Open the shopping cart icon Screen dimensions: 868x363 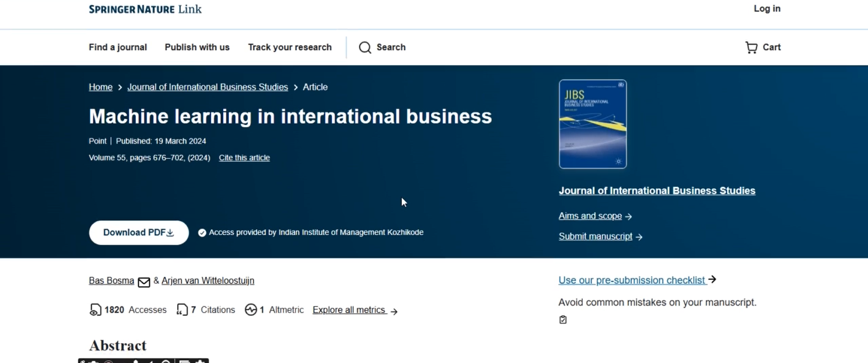(751, 48)
